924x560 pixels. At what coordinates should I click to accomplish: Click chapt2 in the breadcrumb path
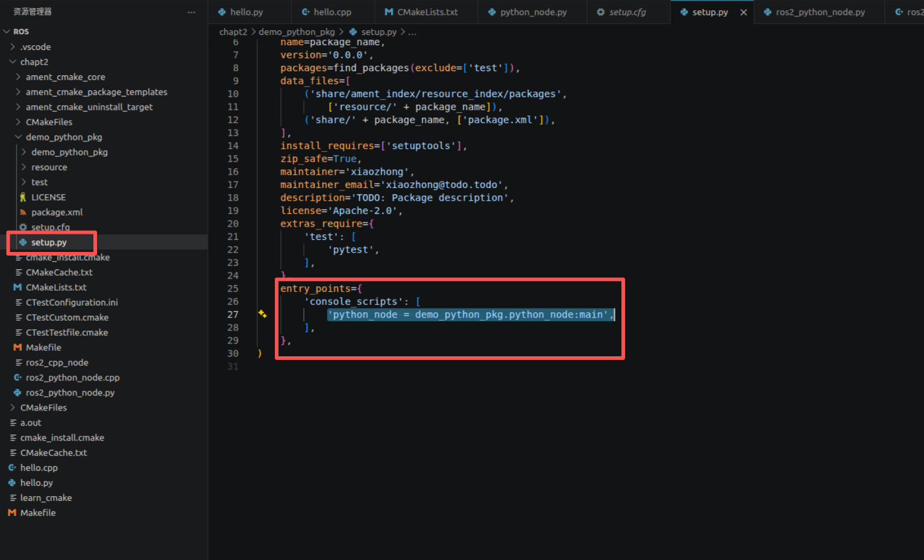point(233,32)
